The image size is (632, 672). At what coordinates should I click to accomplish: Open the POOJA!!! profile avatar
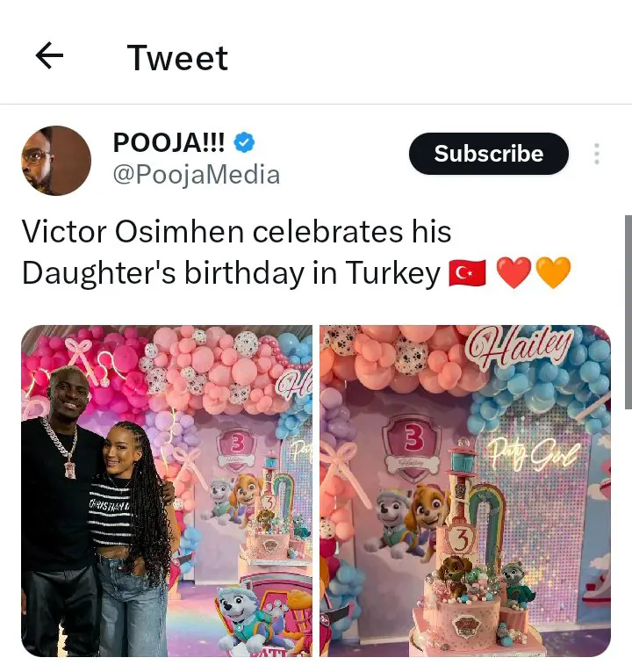click(x=56, y=161)
